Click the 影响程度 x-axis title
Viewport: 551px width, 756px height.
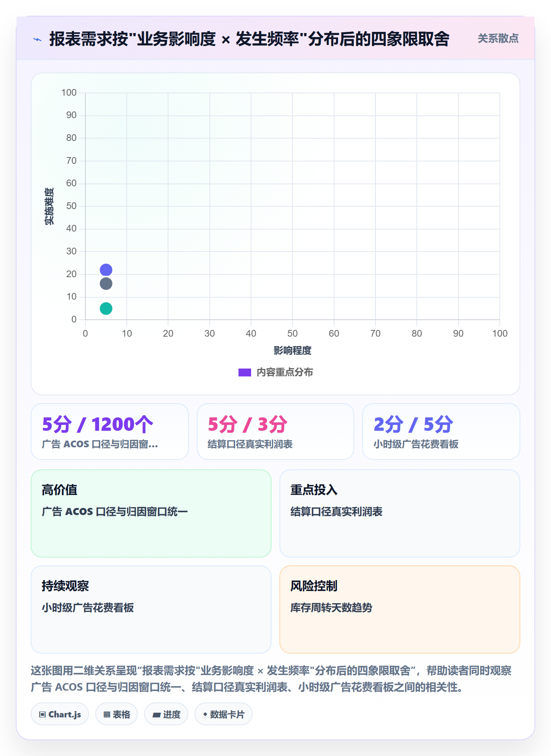pos(292,350)
